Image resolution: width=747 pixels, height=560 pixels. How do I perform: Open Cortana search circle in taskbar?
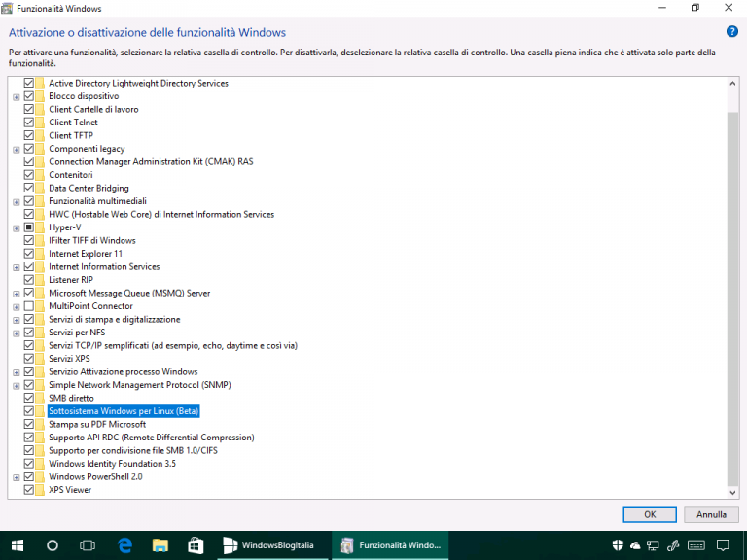pos(53,545)
